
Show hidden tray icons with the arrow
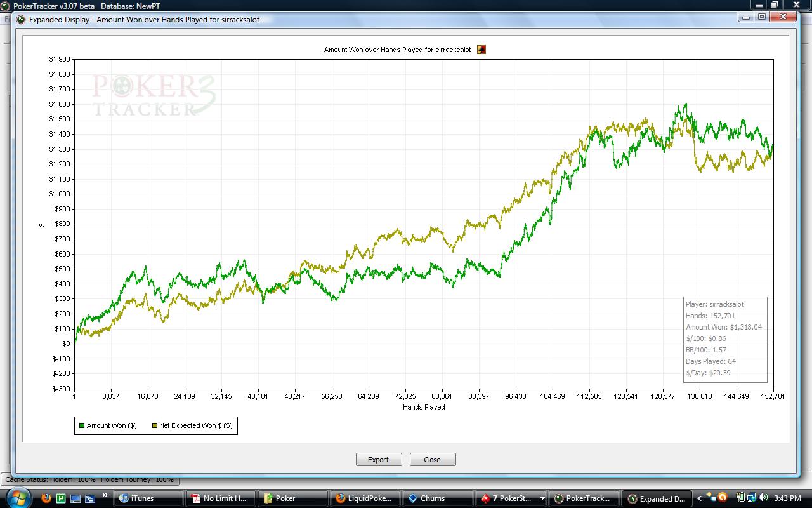coord(700,498)
